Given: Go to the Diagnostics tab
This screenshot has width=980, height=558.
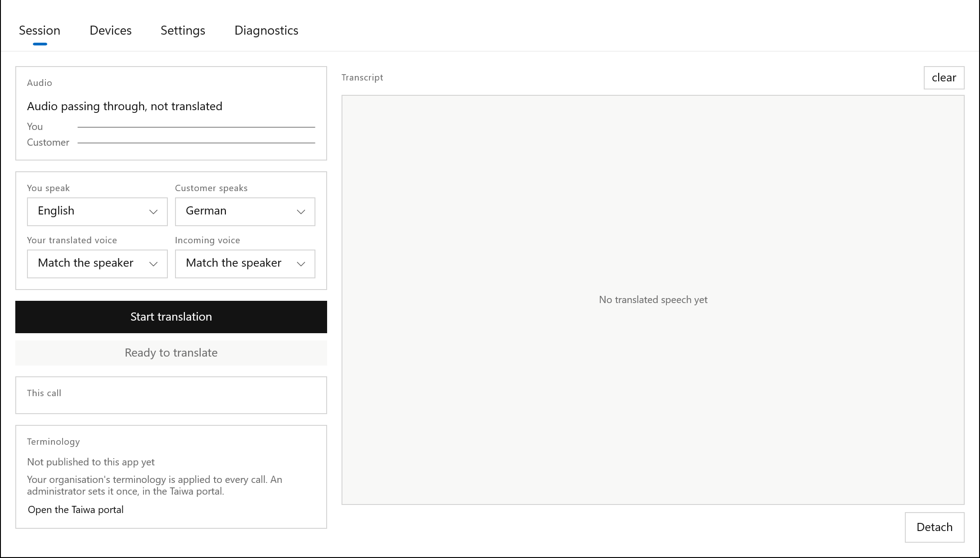Looking at the screenshot, I should pyautogui.click(x=266, y=31).
